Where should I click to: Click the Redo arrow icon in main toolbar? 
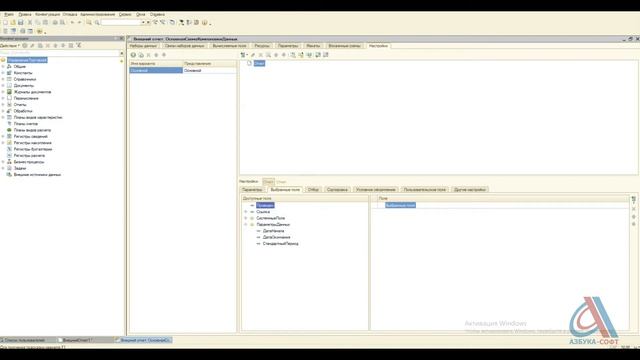(x=80, y=22)
